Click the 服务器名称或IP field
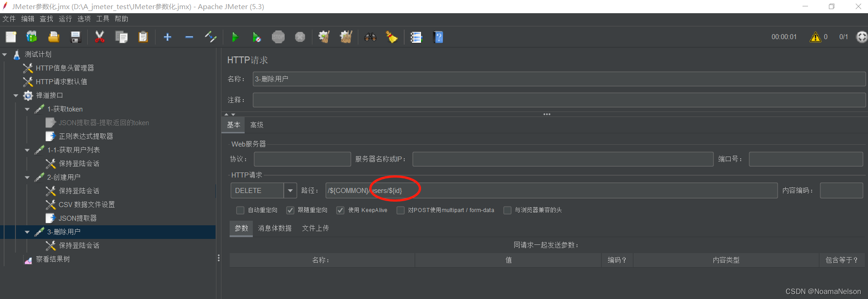The width and height of the screenshot is (868, 299). [x=563, y=159]
